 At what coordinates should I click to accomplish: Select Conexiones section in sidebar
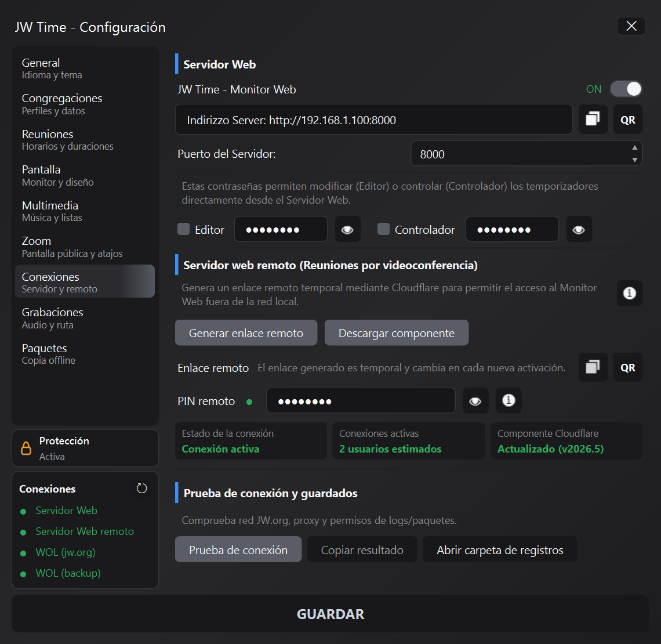85,281
